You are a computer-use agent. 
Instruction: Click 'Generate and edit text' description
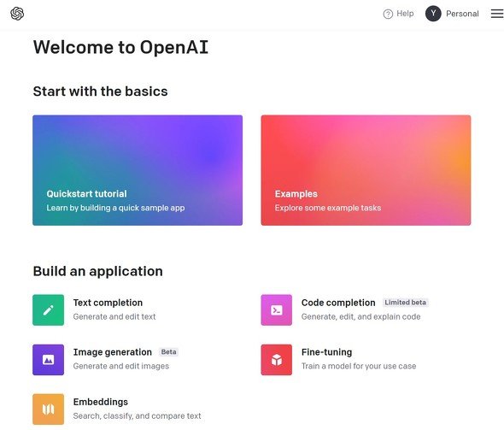pos(114,316)
